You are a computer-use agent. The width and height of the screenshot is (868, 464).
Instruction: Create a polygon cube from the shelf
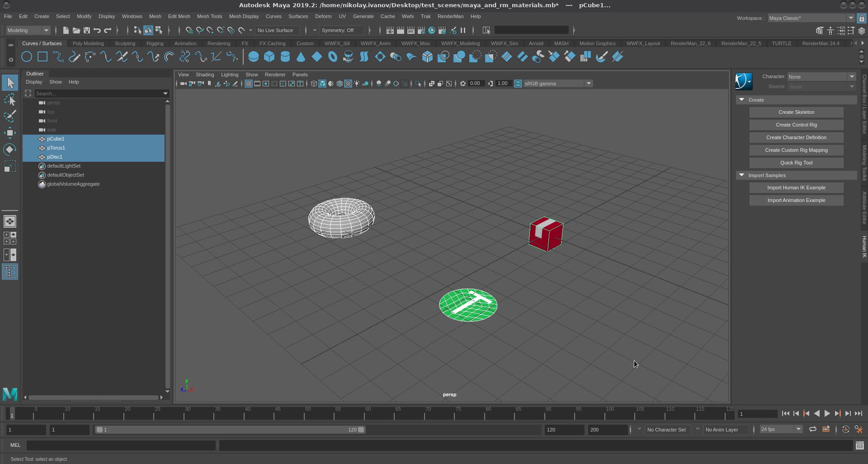(x=270, y=57)
